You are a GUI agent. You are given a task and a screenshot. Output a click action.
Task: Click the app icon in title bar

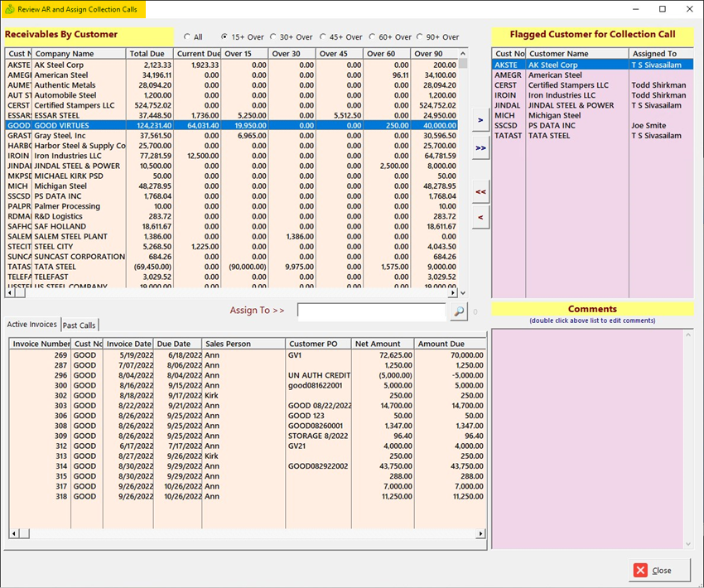(x=9, y=9)
